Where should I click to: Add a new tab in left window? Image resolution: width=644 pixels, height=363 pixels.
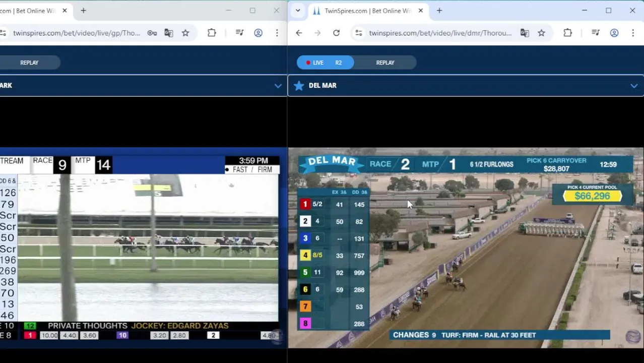click(x=83, y=11)
